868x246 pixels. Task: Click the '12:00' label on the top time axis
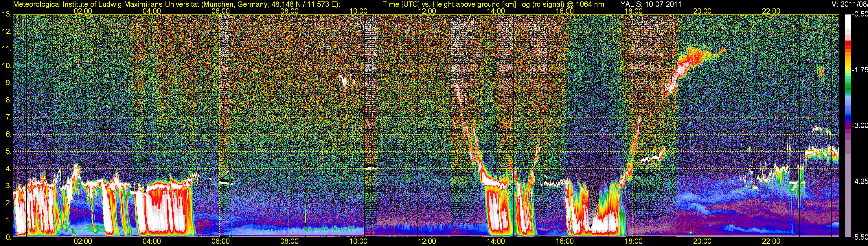pos(427,11)
